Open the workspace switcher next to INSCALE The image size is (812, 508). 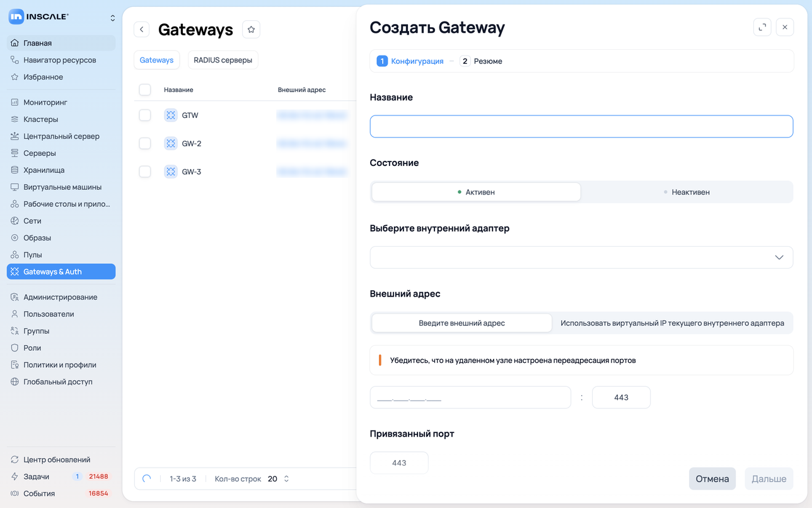pyautogui.click(x=113, y=18)
